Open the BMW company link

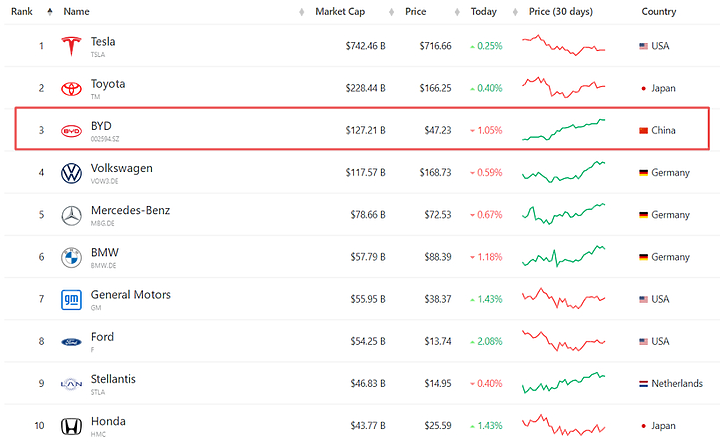click(105, 253)
